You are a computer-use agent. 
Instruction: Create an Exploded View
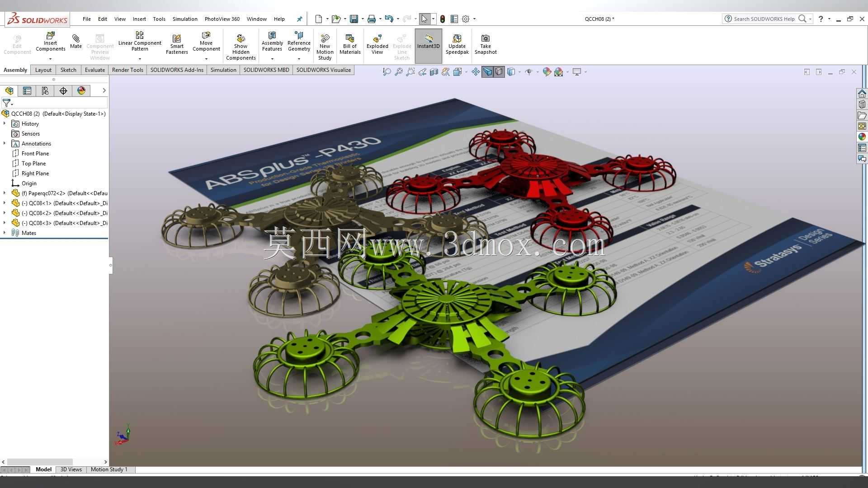point(377,44)
